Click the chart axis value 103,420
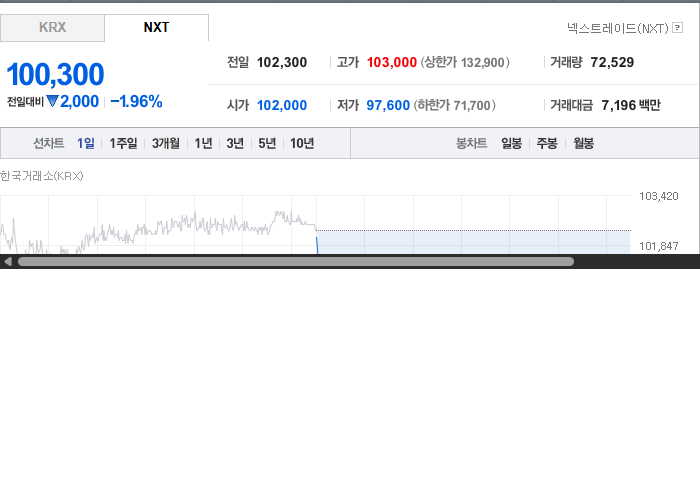The height and width of the screenshot is (490, 700). pyautogui.click(x=658, y=196)
